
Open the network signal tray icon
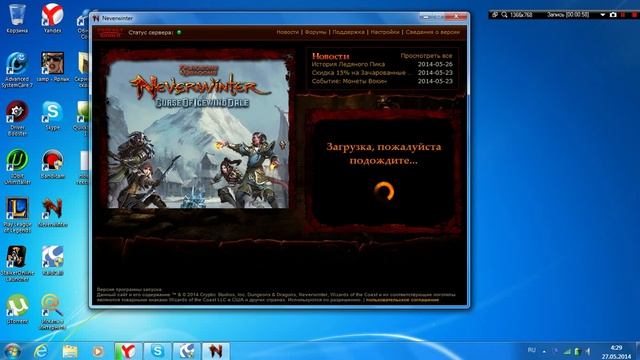point(567,351)
